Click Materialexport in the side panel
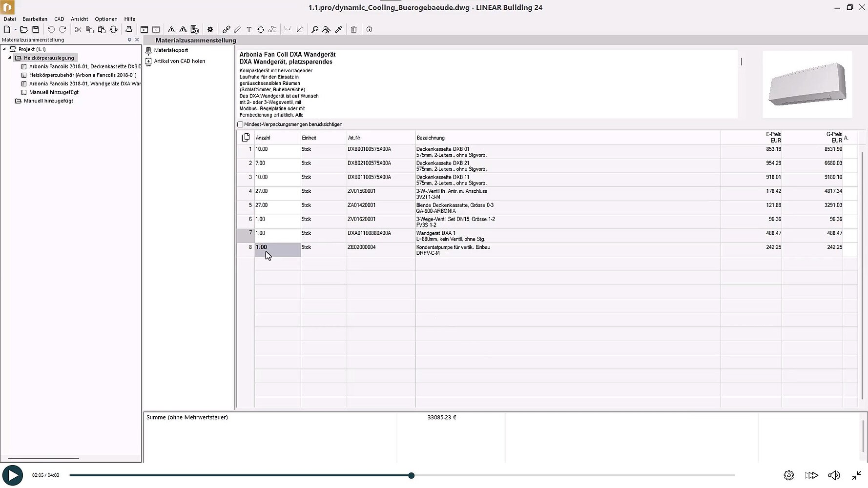The height and width of the screenshot is (488, 868). 171,50
